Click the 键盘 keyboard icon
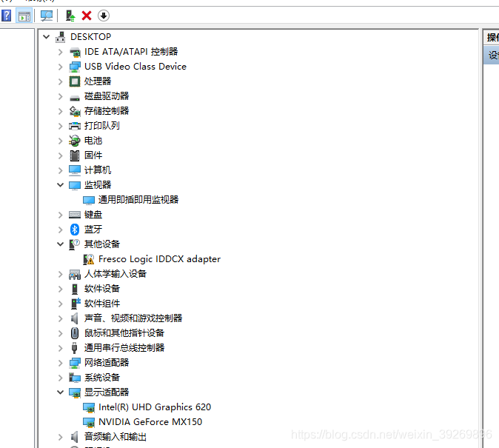The width and height of the screenshot is (499, 448). tap(75, 215)
